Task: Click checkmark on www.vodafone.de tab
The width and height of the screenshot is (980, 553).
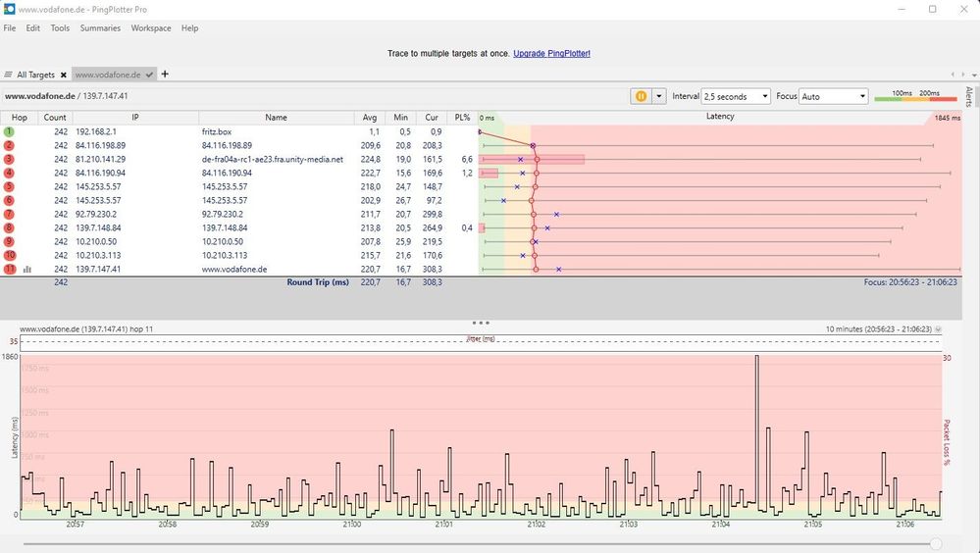Action: point(149,75)
